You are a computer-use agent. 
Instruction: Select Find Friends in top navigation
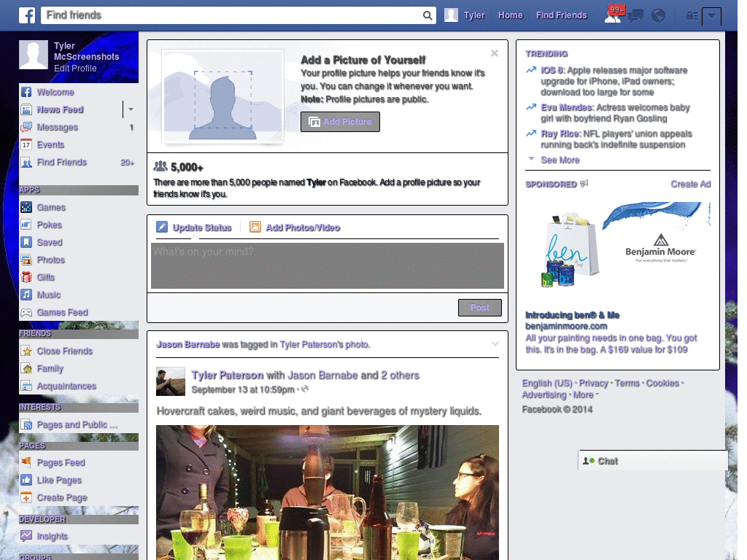coord(561,15)
